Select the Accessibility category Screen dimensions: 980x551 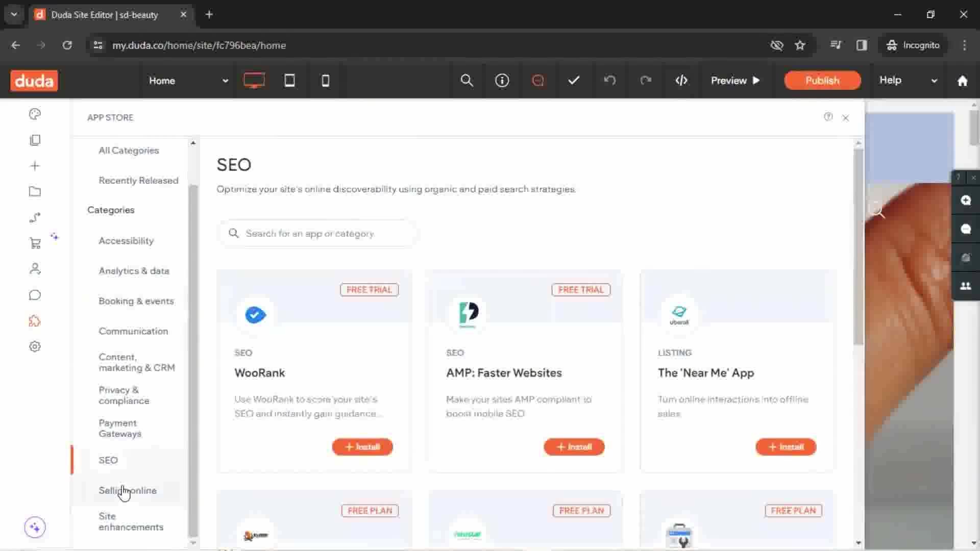point(126,241)
